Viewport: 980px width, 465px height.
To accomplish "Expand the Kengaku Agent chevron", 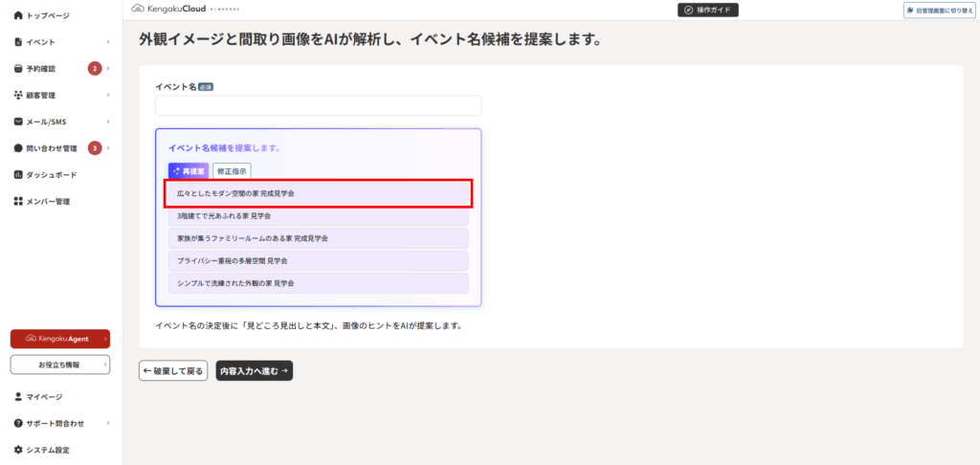I will click(105, 339).
